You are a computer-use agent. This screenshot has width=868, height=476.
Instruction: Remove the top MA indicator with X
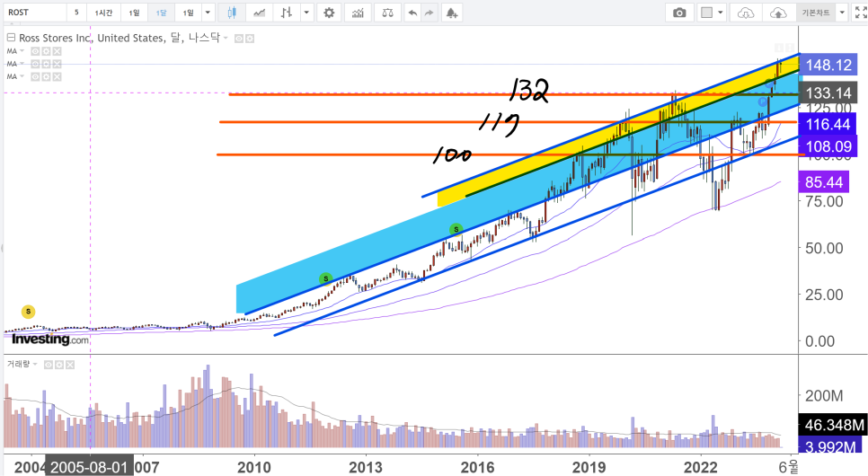[57, 51]
